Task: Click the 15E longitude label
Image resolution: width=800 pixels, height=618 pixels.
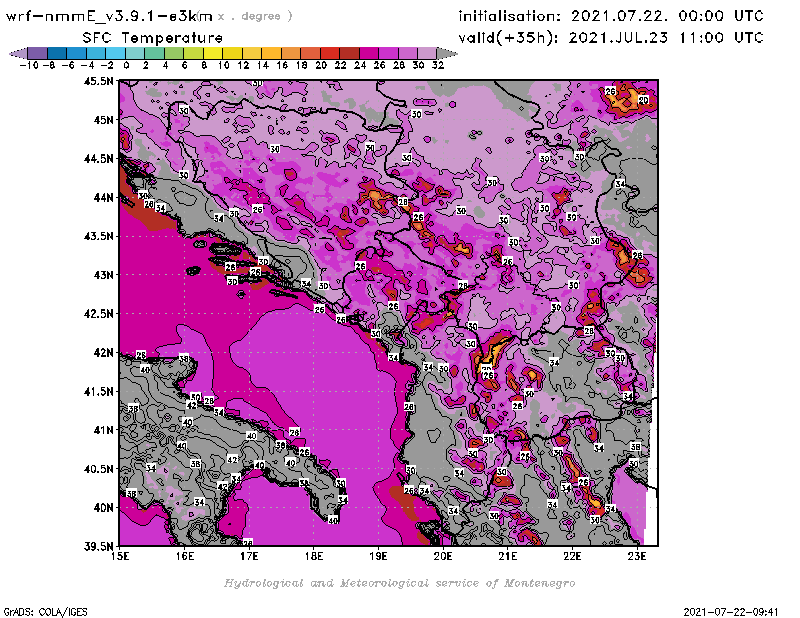Action: 120,556
